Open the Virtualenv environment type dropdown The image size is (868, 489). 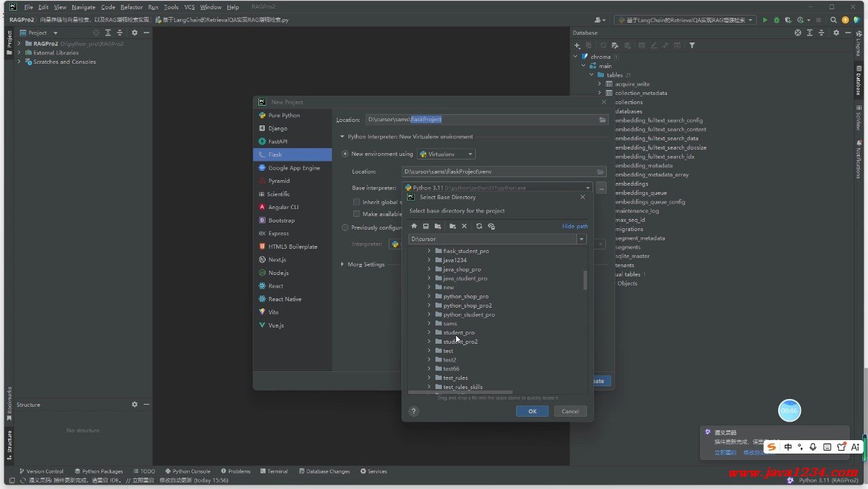point(446,154)
